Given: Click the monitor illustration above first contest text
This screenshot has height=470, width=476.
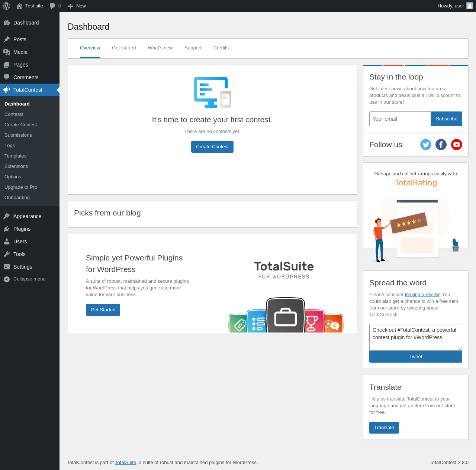Looking at the screenshot, I should (x=212, y=92).
